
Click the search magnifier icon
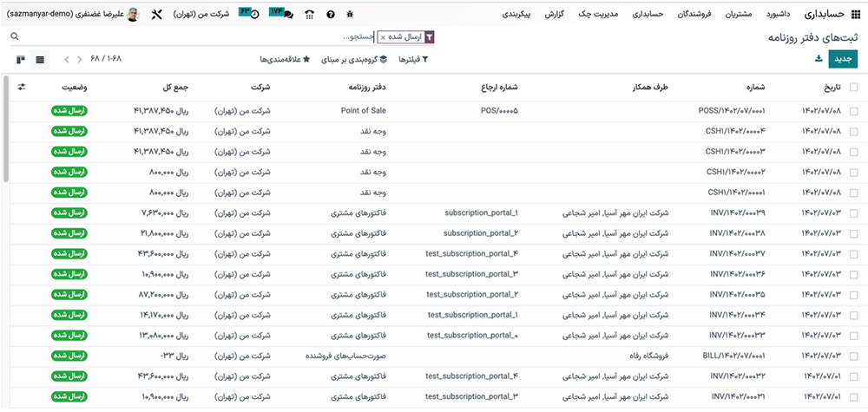coord(14,37)
